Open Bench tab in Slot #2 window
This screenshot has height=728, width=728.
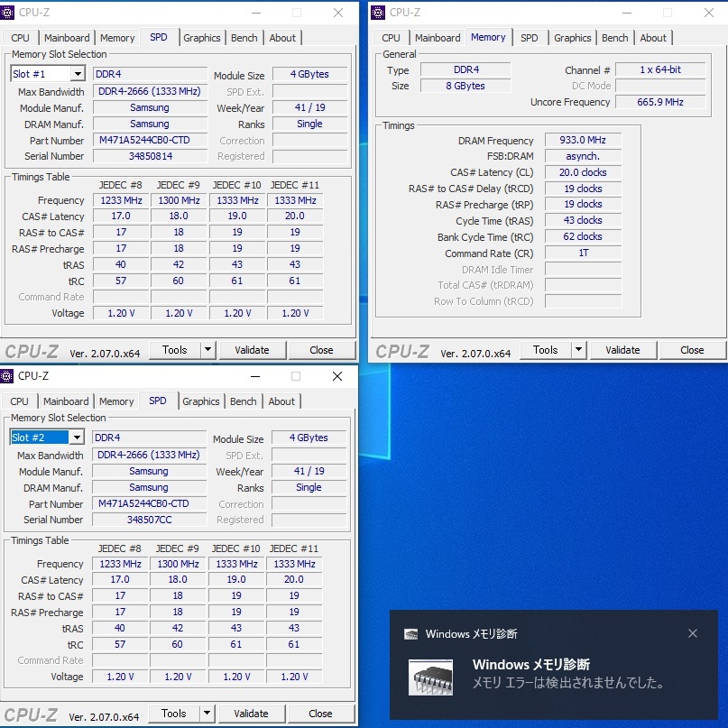[244, 401]
